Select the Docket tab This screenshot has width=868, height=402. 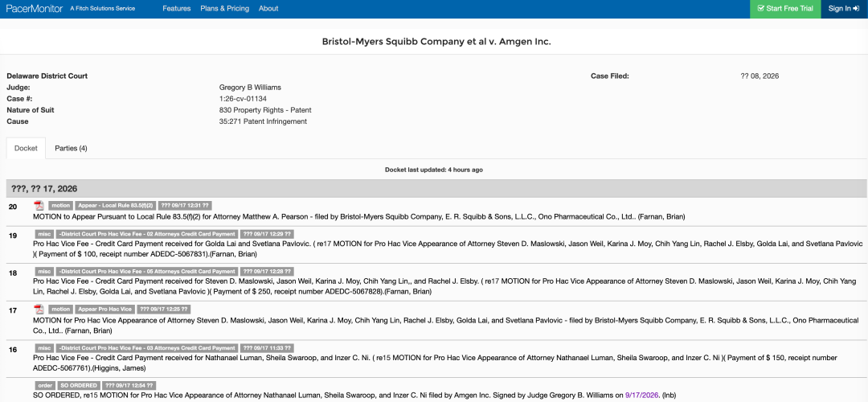point(26,149)
